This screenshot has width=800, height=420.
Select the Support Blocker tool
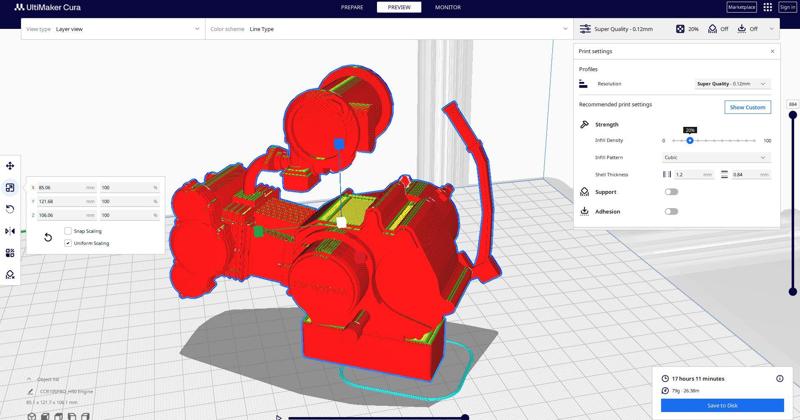(x=10, y=275)
